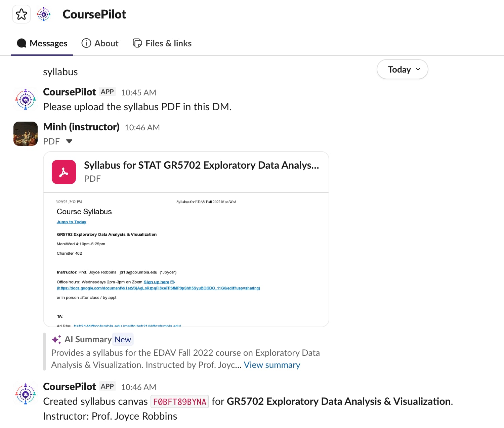
Task: Click the red PDF file icon
Action: point(64,172)
